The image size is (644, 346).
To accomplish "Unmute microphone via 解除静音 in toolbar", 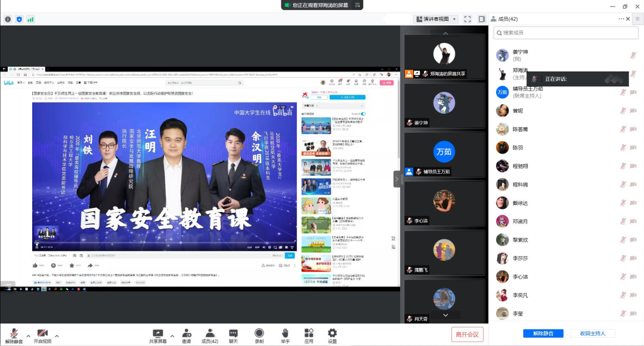I will 14,336.
